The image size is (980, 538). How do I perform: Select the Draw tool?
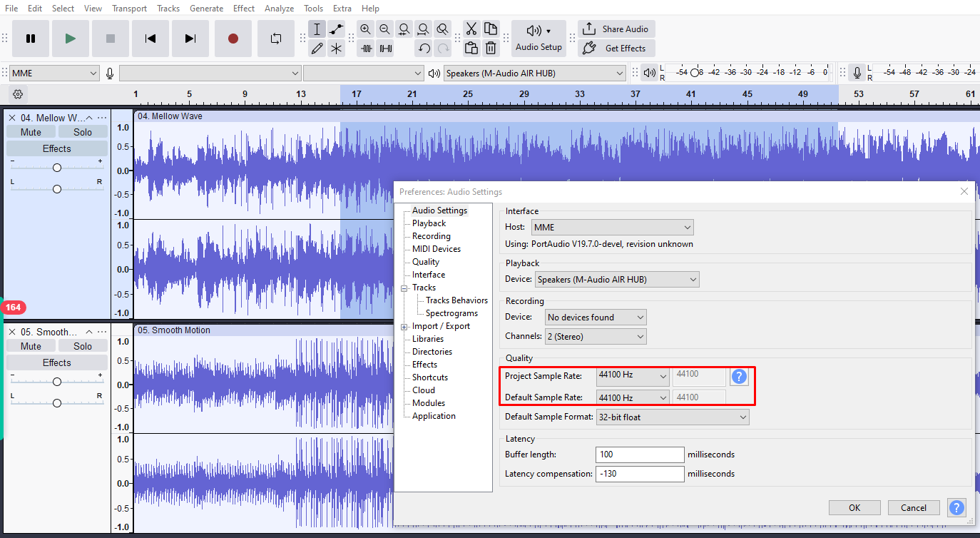click(x=317, y=48)
